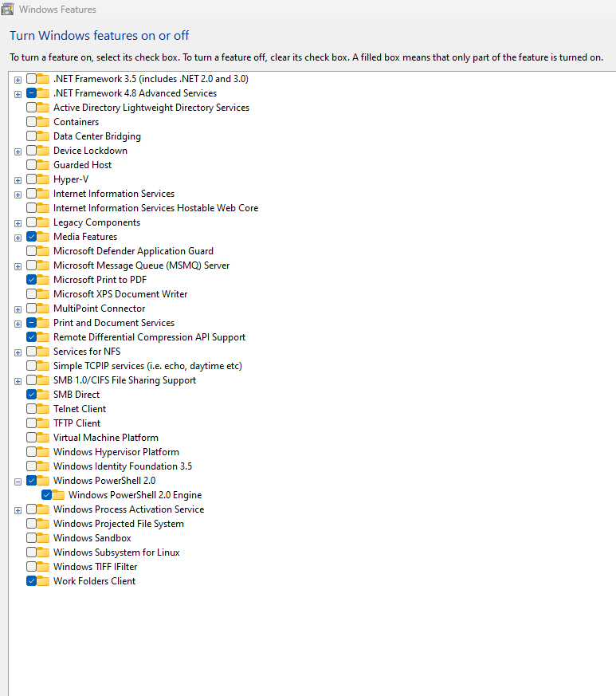Expand SMB 1.0/CIFS File Sharing Support node
This screenshot has width=616, height=696.
click(18, 381)
